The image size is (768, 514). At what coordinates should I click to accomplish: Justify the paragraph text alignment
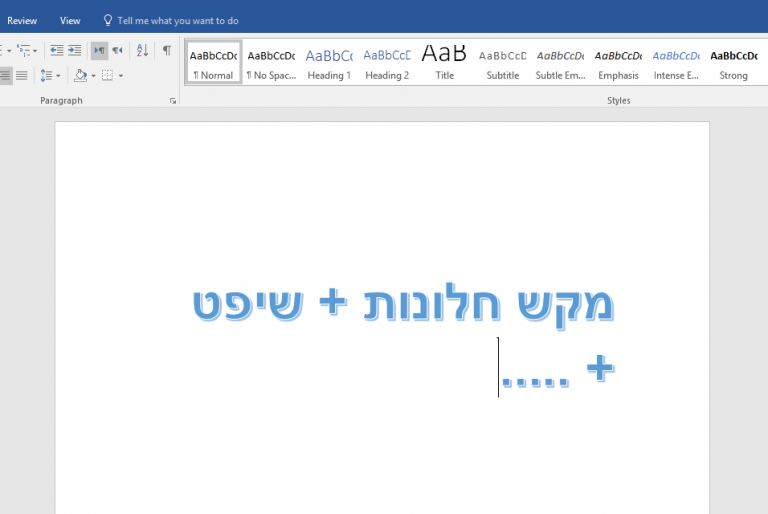[22, 75]
